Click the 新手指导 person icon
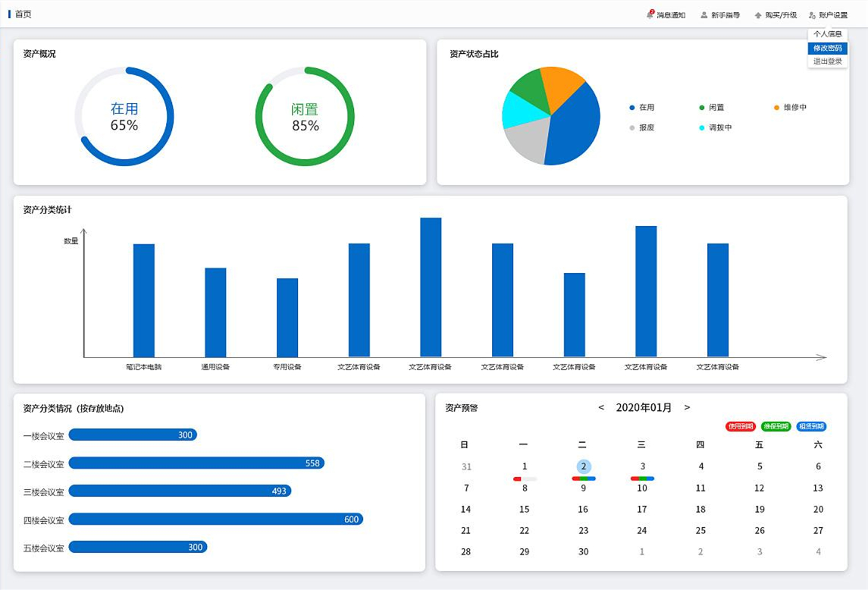Image resolution: width=868 pixels, height=590 pixels. [704, 15]
